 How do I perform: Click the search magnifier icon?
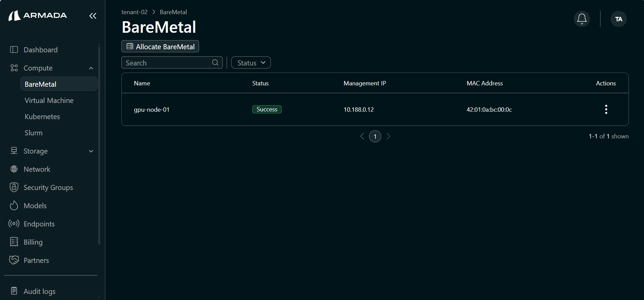[215, 62]
